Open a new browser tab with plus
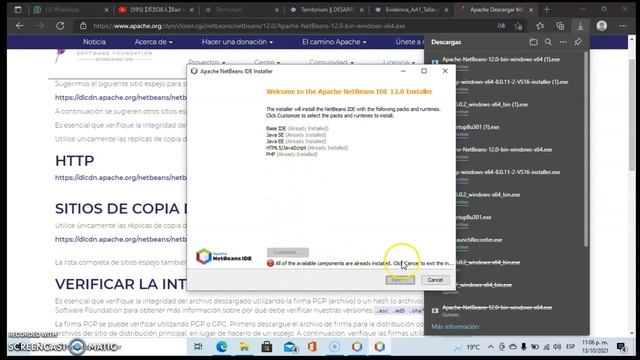 [547, 9]
